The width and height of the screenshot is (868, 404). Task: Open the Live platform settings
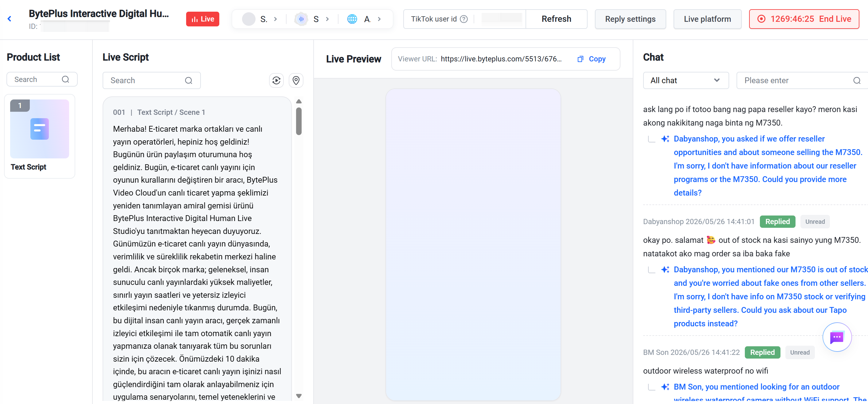(x=707, y=19)
